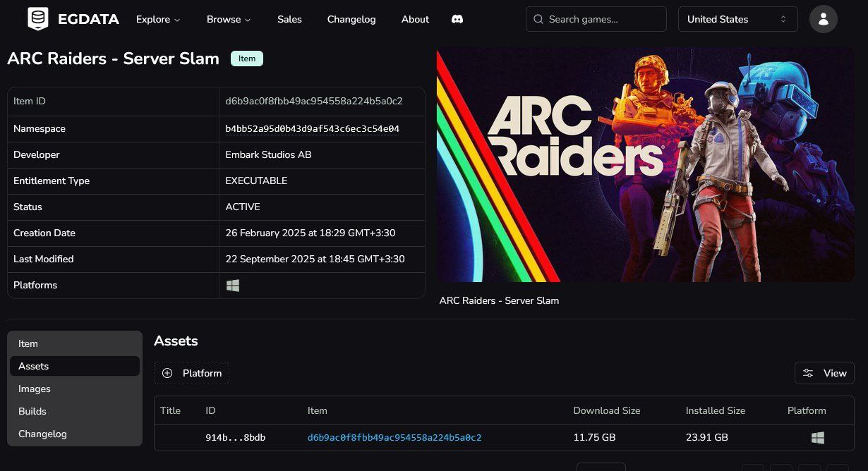Switch to the Images sidebar tab
868x471 pixels.
pos(75,389)
